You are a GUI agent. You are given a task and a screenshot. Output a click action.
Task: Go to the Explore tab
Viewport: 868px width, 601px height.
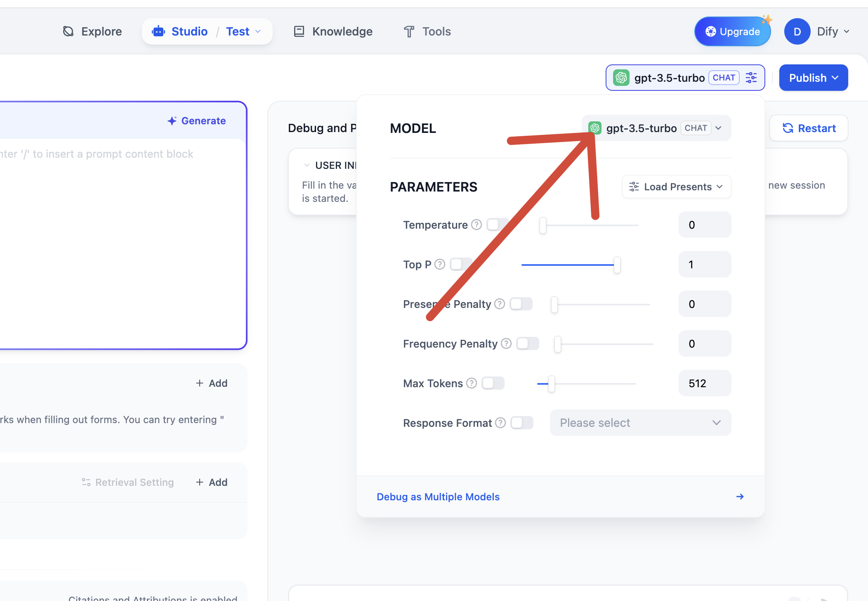click(x=92, y=31)
